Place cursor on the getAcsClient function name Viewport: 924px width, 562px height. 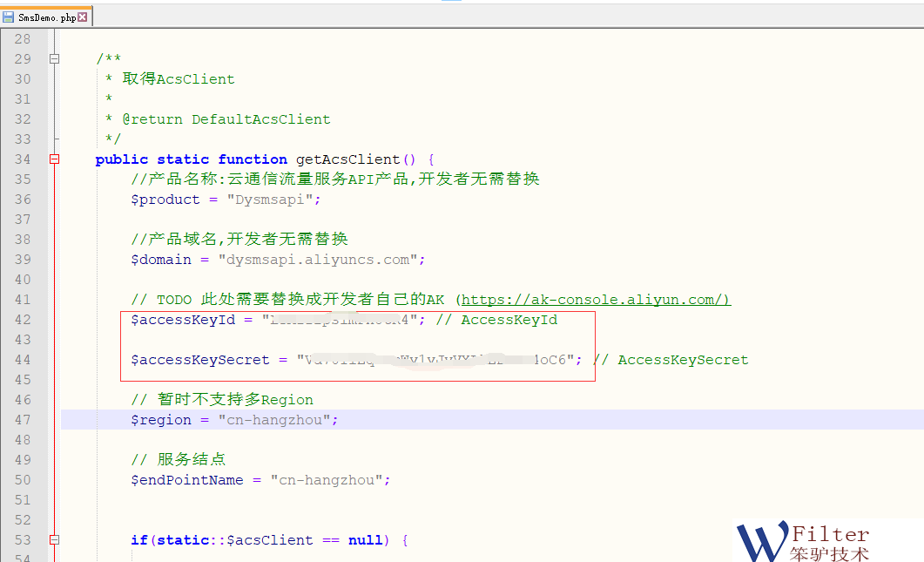coord(347,159)
